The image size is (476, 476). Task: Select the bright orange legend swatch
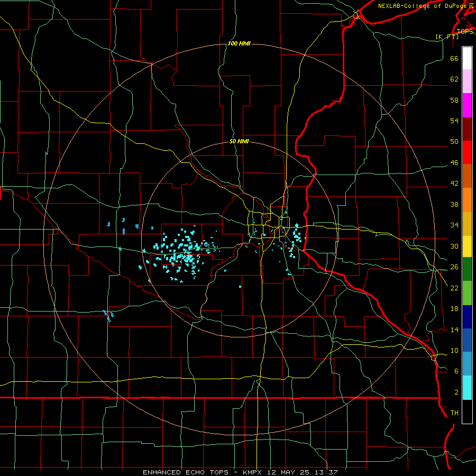467,200
